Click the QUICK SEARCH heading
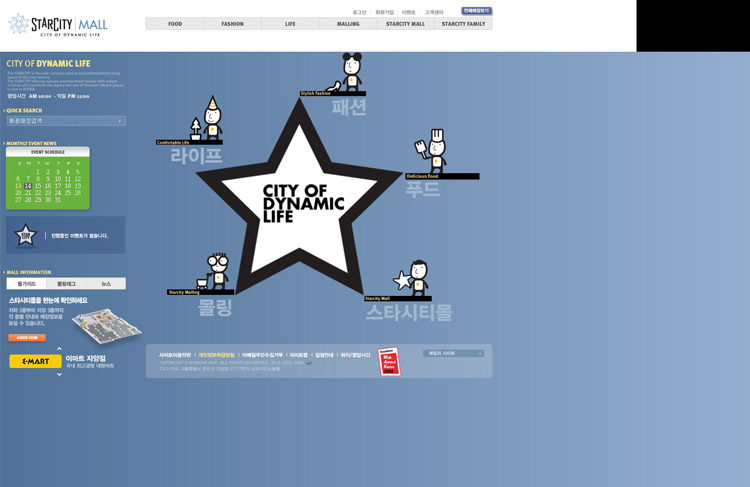 (24, 111)
